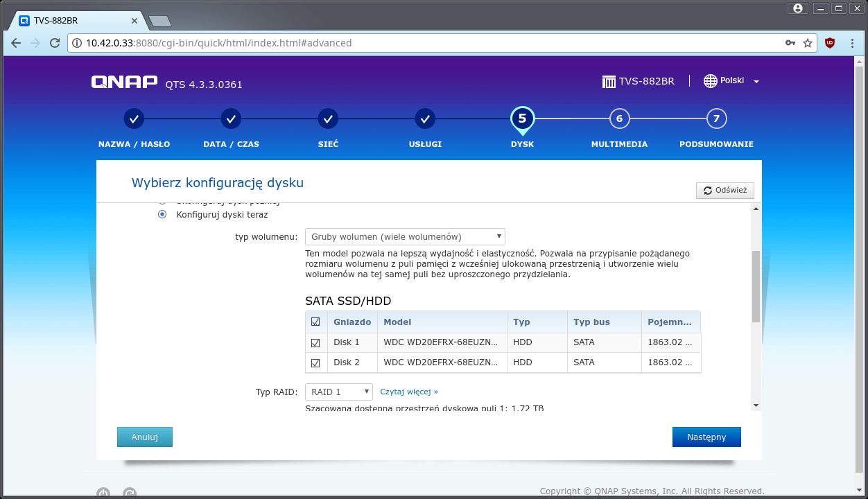The height and width of the screenshot is (499, 868).
Task: Open the browser profile icon
Action: 797,8
